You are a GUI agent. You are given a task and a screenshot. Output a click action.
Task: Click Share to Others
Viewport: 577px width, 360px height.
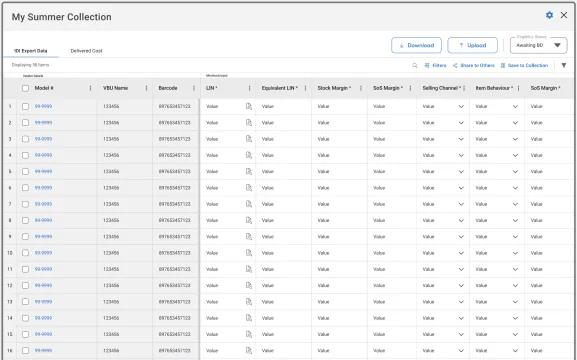pyautogui.click(x=474, y=66)
